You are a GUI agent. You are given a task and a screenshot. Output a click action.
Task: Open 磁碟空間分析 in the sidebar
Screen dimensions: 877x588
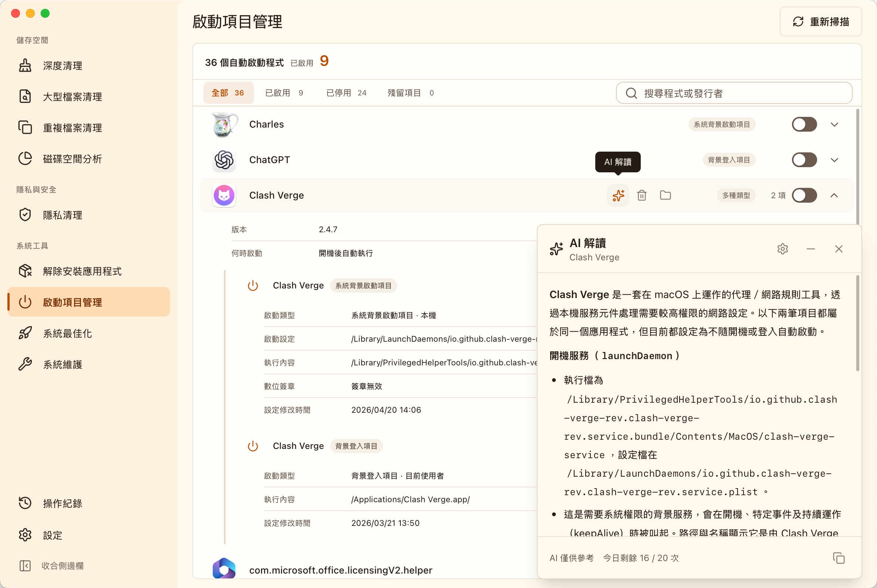[x=88, y=159]
